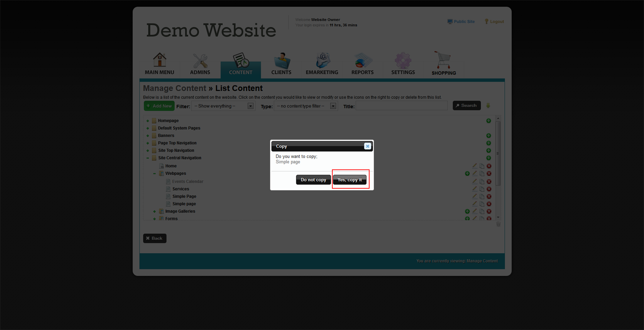Expand the Homepage folder
This screenshot has height=330, width=644.
148,121
